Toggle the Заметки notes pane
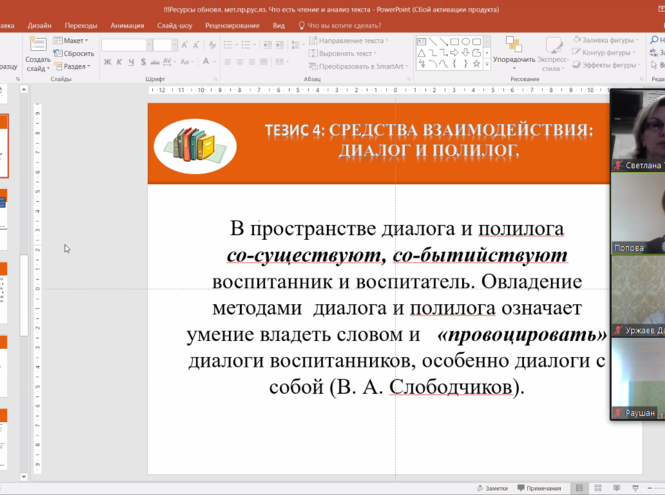Image resolution: width=665 pixels, height=495 pixels. (x=492, y=488)
